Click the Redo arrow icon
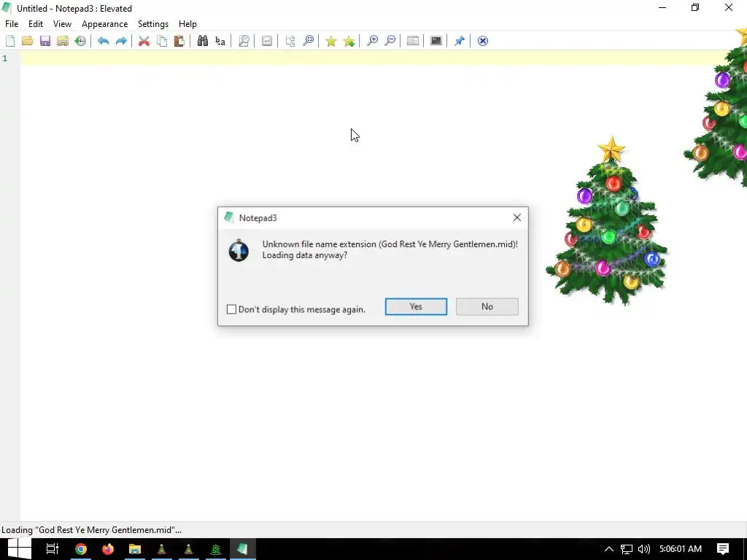This screenshot has height=560, width=747. pyautogui.click(x=121, y=41)
